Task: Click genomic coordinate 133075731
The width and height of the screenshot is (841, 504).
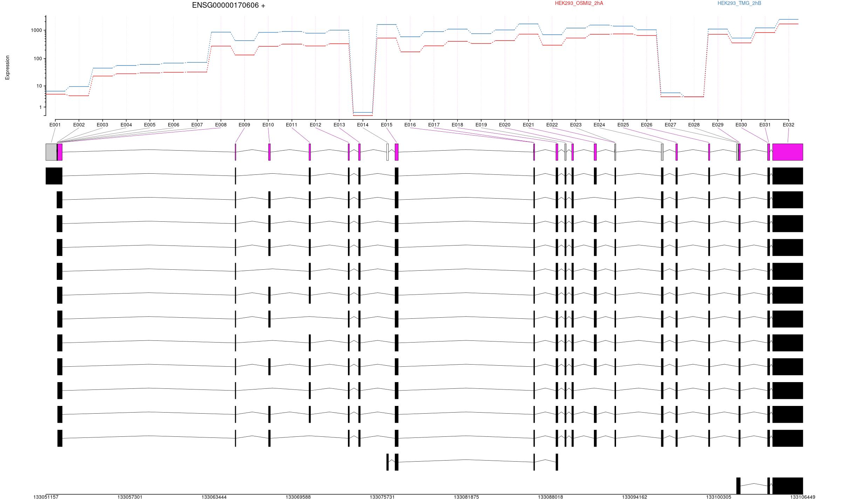Action: (382, 497)
